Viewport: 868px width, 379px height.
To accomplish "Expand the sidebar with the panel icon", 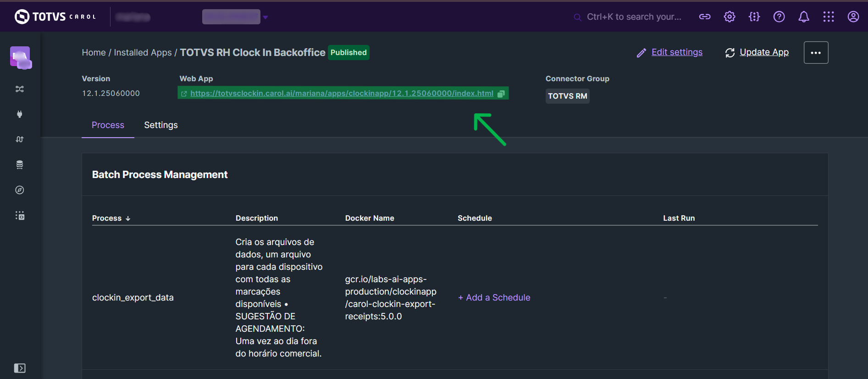I will click(x=20, y=368).
